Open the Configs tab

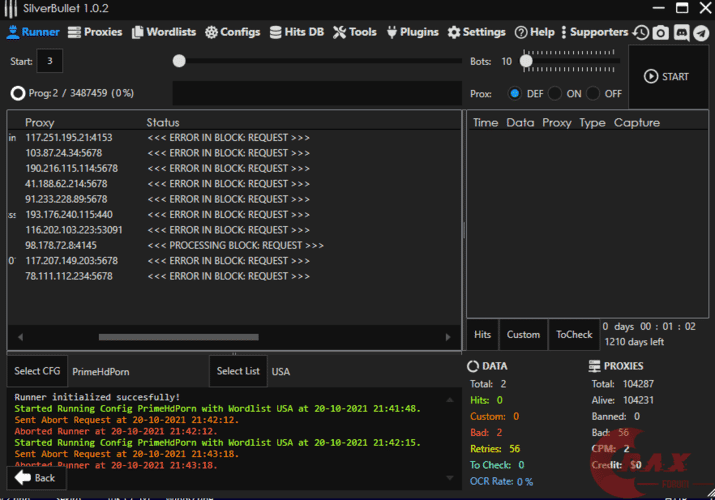click(232, 32)
